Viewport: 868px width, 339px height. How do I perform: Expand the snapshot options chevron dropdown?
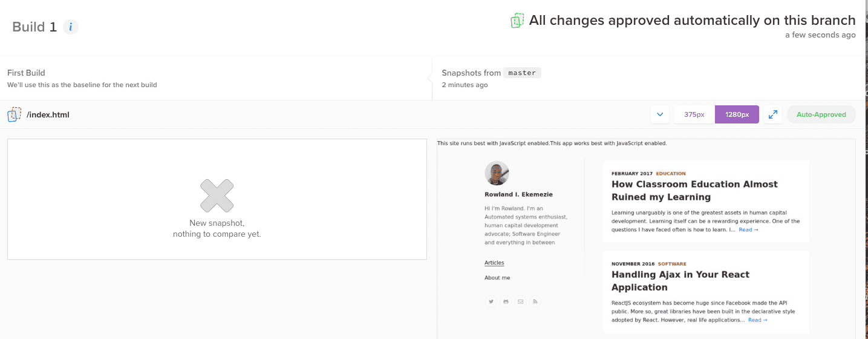660,114
